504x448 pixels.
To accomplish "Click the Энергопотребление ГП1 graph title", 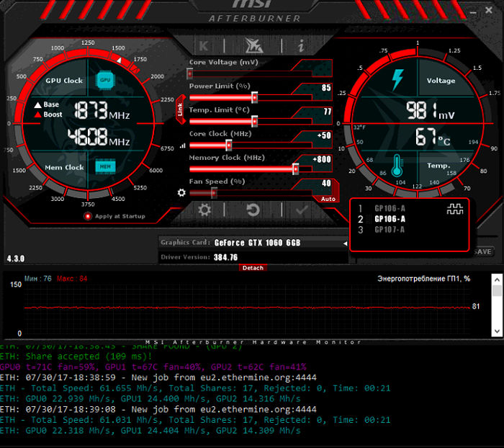I will click(x=423, y=279).
